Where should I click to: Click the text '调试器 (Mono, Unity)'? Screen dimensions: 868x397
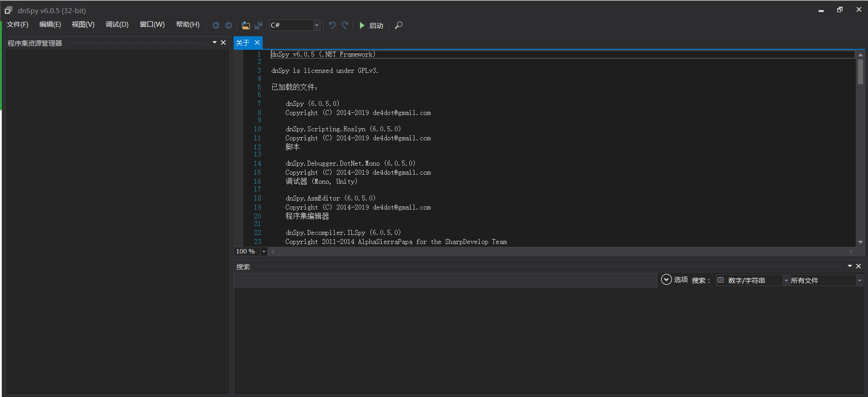pos(321,181)
